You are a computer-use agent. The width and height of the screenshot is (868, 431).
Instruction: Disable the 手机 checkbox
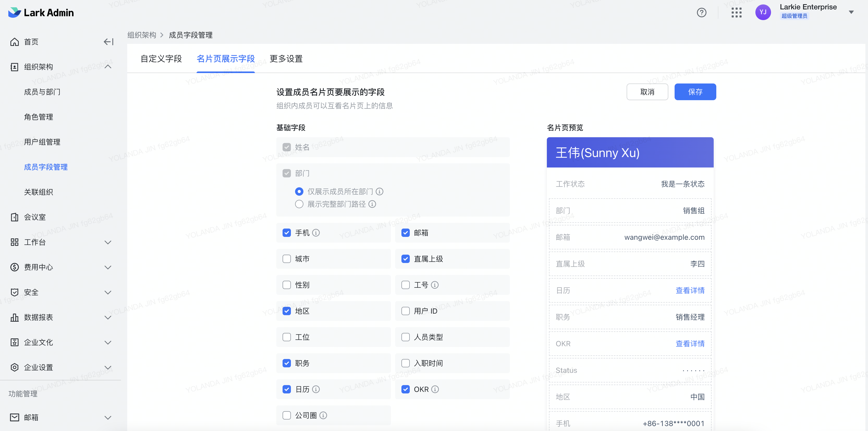[x=286, y=233]
